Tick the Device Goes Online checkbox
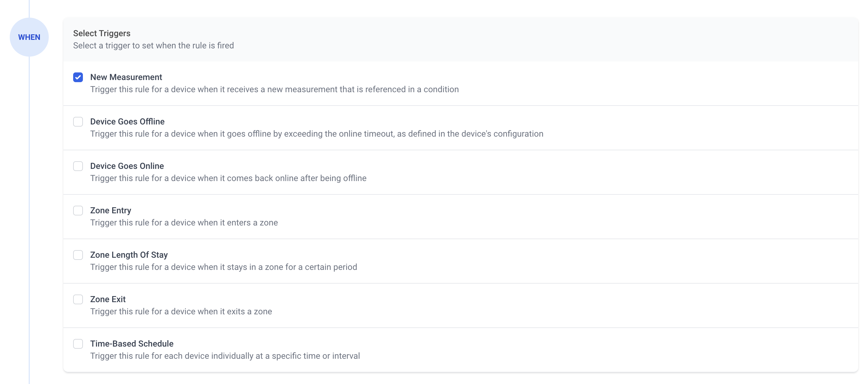The height and width of the screenshot is (384, 868). pos(78,166)
